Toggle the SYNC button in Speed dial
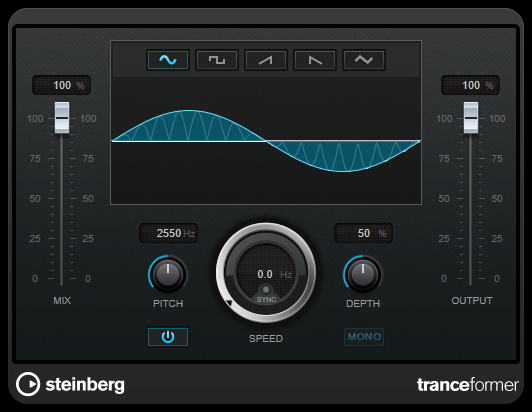The image size is (532, 412). pos(266,295)
